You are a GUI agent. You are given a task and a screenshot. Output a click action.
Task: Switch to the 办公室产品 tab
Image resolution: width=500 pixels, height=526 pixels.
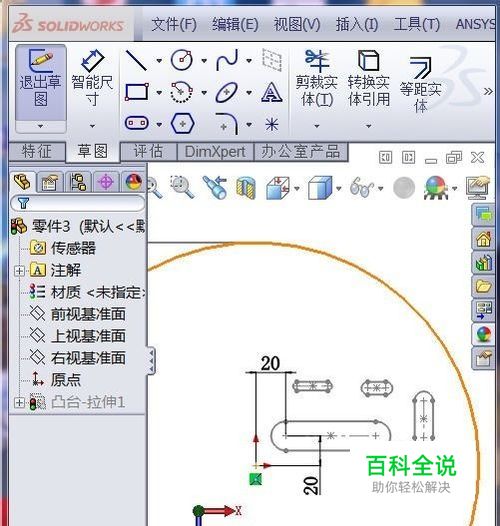coord(301,152)
